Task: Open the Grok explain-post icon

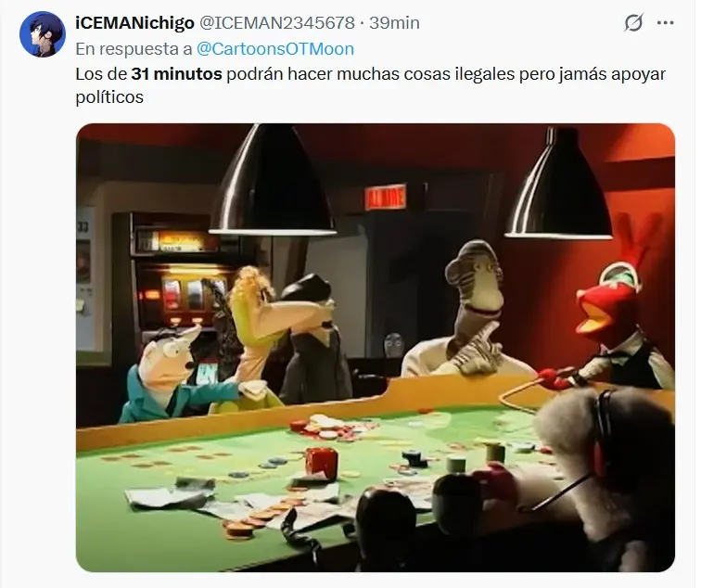Action: (x=633, y=22)
